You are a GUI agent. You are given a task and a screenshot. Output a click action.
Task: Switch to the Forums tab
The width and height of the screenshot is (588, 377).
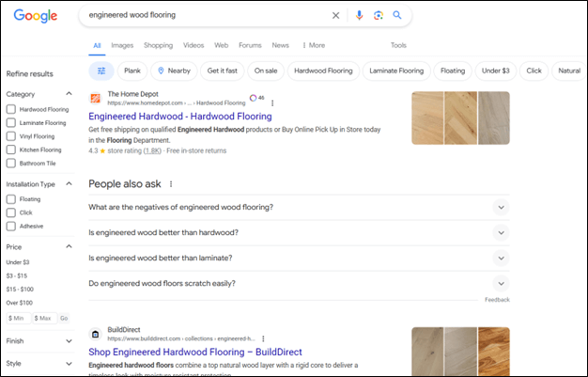pyautogui.click(x=250, y=45)
